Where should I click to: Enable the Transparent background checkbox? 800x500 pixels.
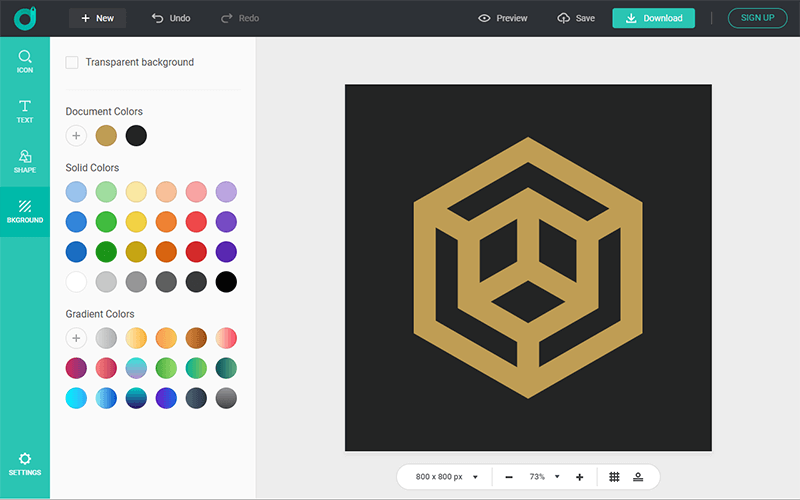pos(72,63)
